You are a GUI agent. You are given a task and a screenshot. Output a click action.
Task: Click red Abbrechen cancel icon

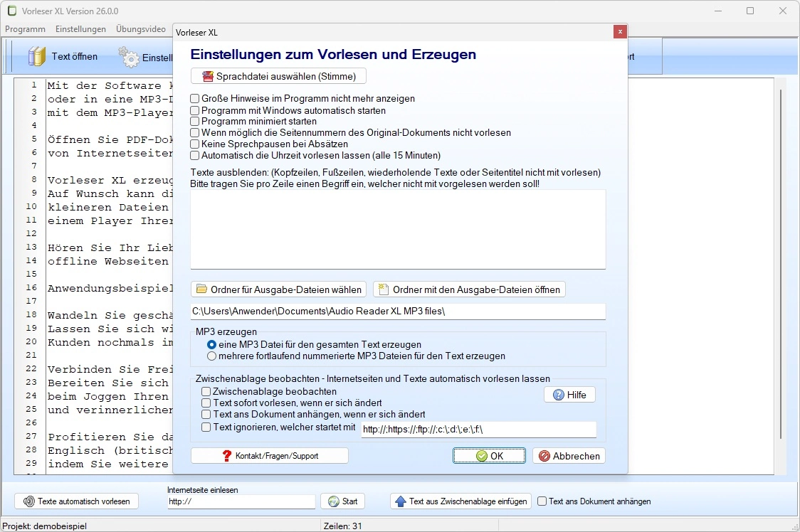coord(544,456)
